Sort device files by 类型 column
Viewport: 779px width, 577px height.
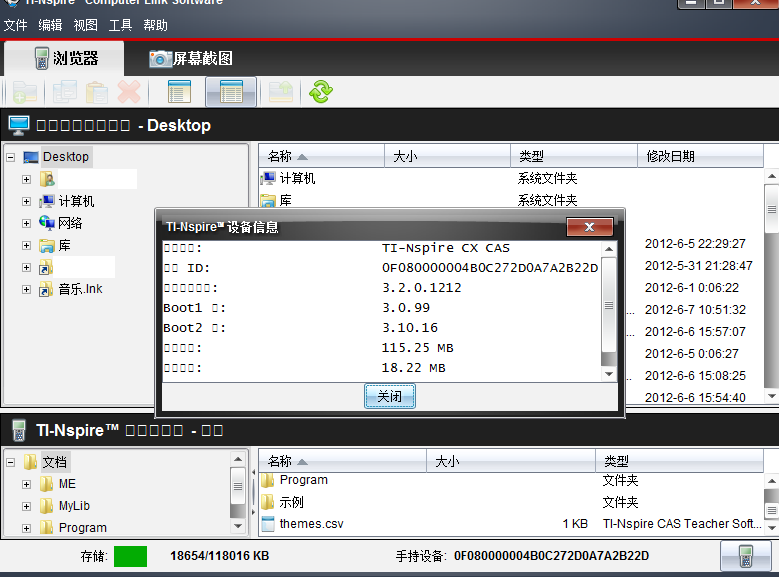(679, 461)
